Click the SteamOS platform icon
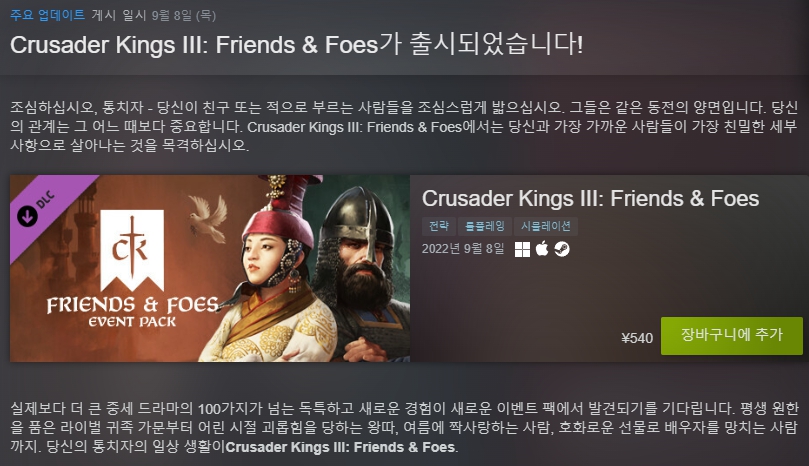Viewport: 809px width, 466px height. click(561, 249)
